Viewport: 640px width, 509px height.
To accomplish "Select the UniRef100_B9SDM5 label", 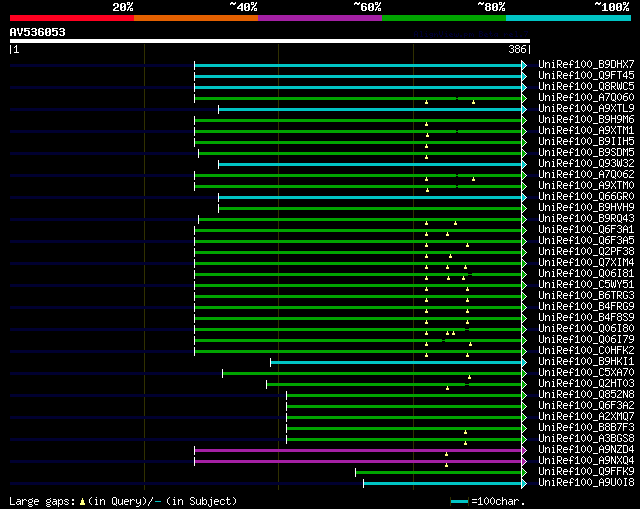I will click(x=586, y=153).
